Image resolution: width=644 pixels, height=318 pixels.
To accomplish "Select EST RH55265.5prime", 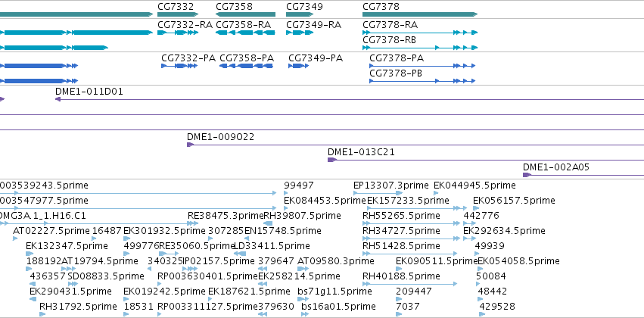I will pos(401,216).
